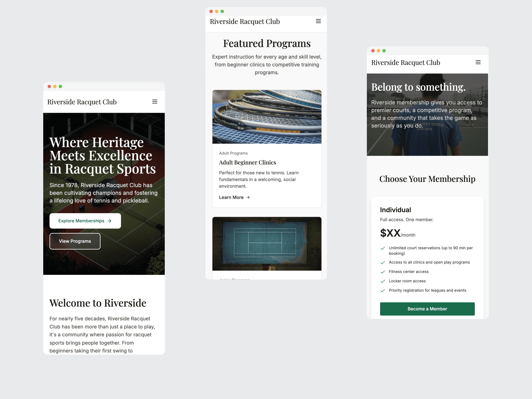Follow the Learn More link
532x399 pixels.
point(231,197)
